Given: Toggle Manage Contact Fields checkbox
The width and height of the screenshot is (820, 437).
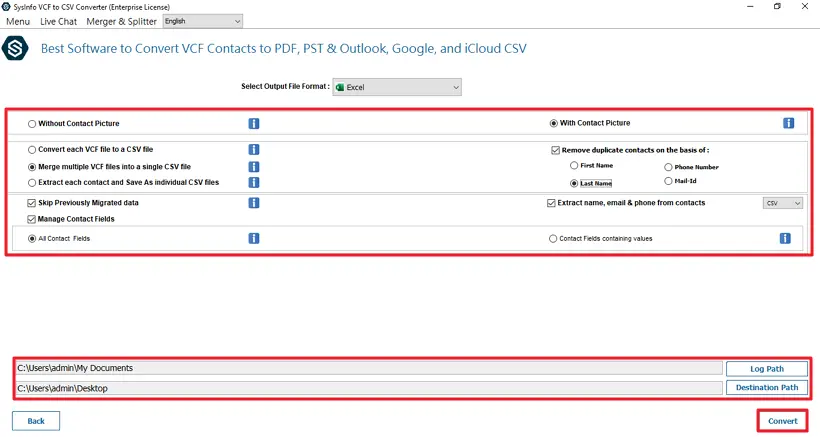Looking at the screenshot, I should point(31,219).
